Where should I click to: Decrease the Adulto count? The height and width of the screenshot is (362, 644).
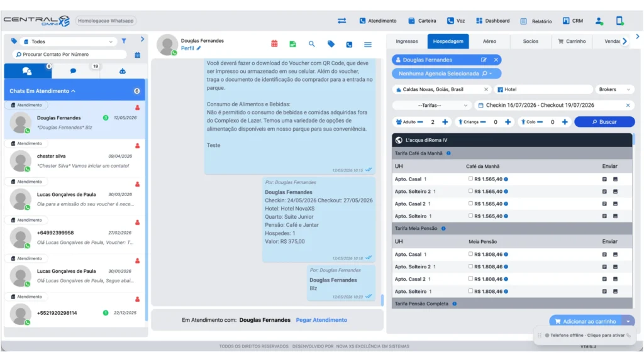(419, 122)
